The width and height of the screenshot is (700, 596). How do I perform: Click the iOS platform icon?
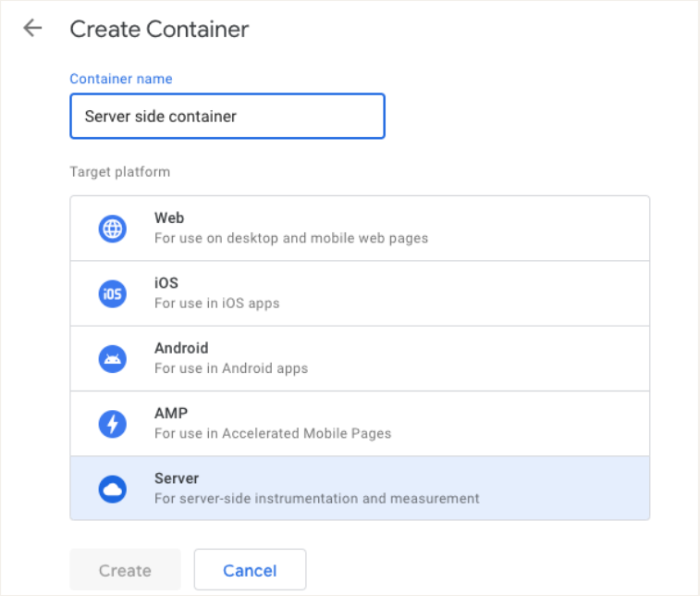113,293
